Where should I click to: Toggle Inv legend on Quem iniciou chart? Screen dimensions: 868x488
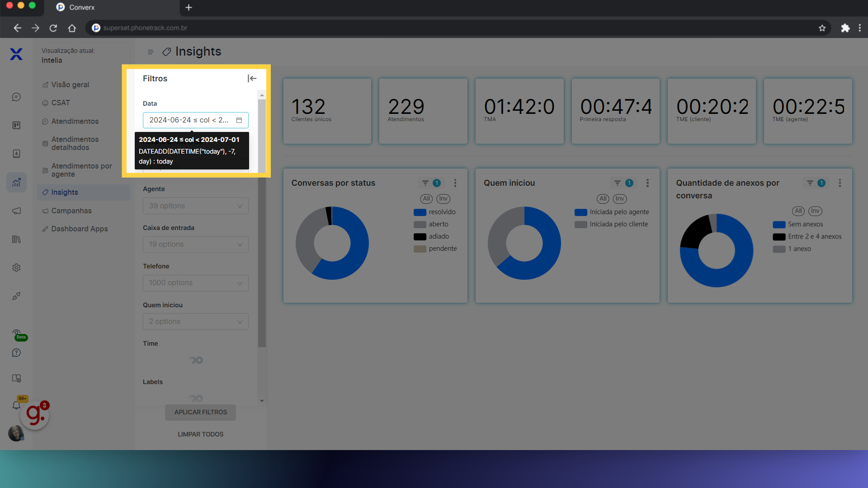click(x=619, y=199)
